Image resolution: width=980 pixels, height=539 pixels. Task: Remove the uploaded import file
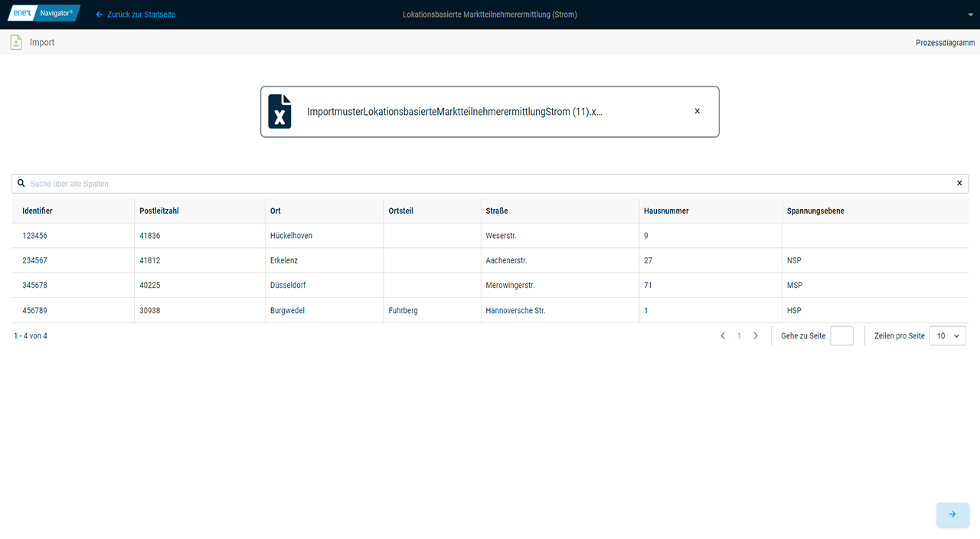pos(697,112)
